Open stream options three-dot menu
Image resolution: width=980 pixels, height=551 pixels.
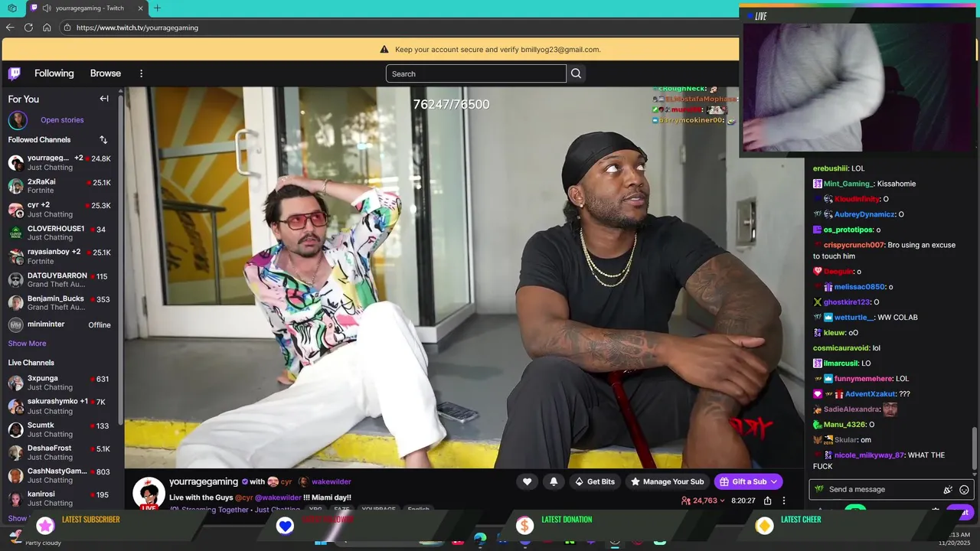tap(784, 500)
